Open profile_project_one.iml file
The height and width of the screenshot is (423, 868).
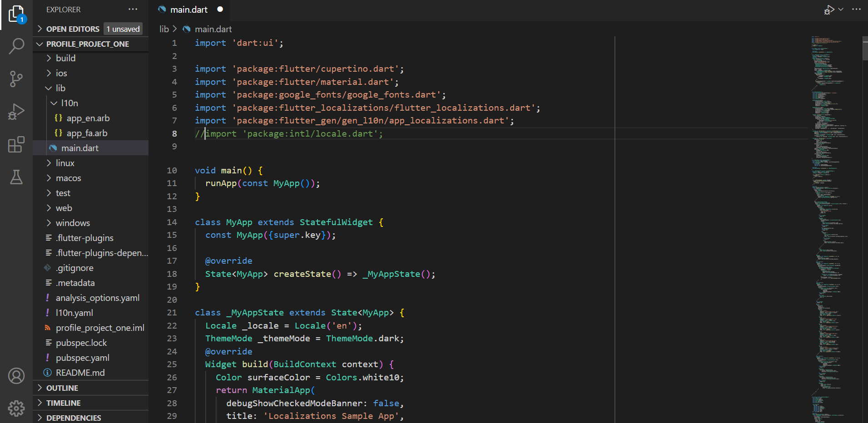90,328
